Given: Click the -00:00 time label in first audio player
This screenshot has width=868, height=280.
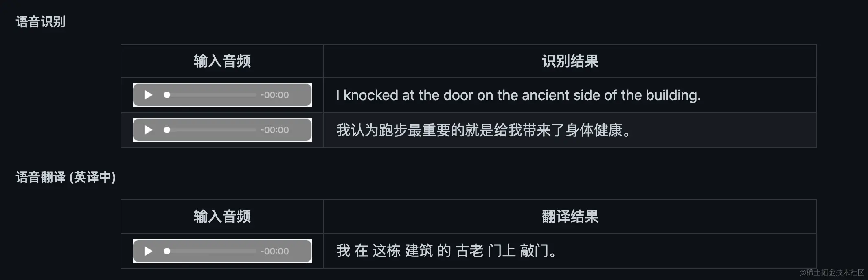Looking at the screenshot, I should click(275, 95).
